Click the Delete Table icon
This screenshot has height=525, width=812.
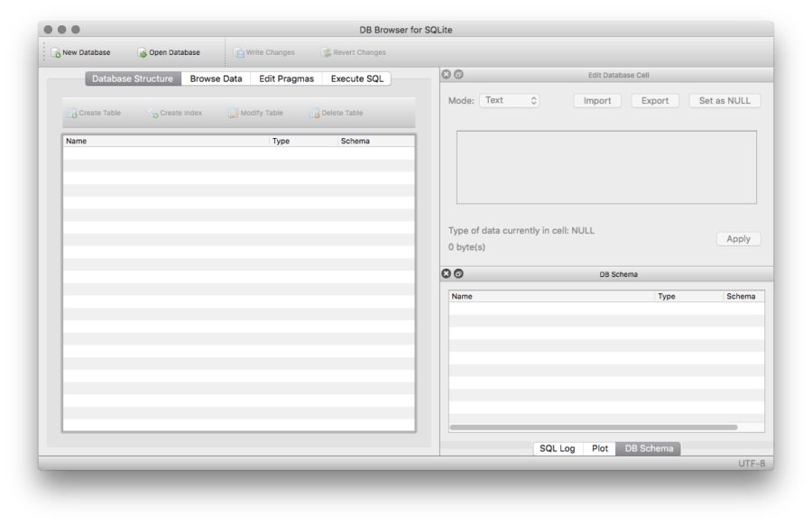pos(314,113)
